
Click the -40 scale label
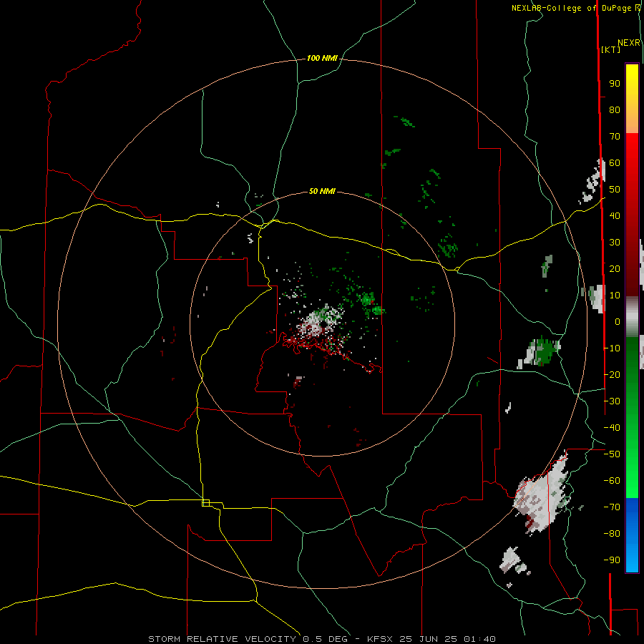(612, 428)
